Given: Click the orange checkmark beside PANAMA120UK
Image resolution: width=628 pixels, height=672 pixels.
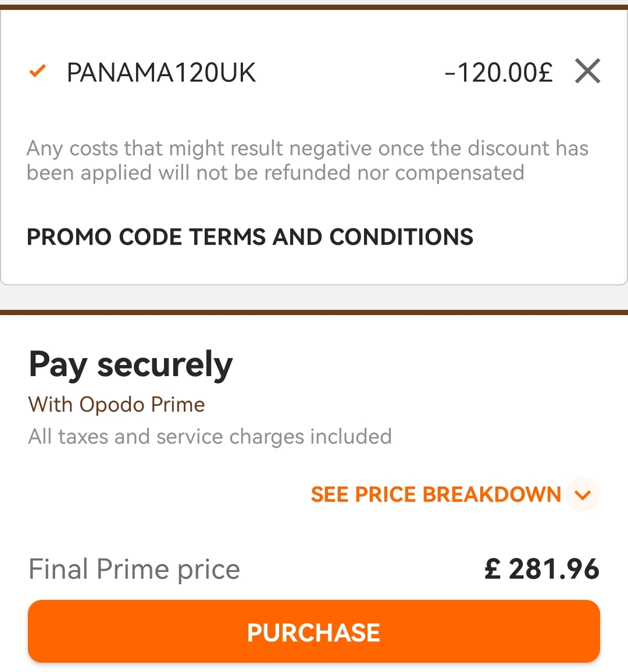Looking at the screenshot, I should tap(37, 71).
